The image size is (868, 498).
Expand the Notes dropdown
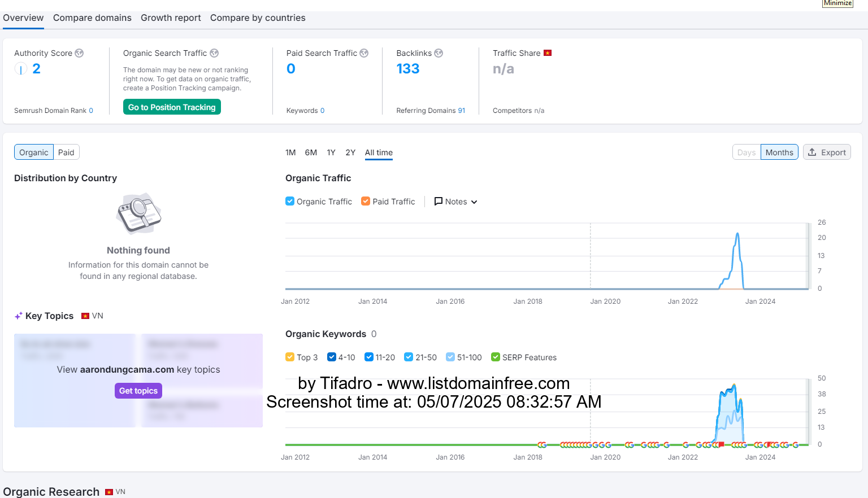[455, 202]
